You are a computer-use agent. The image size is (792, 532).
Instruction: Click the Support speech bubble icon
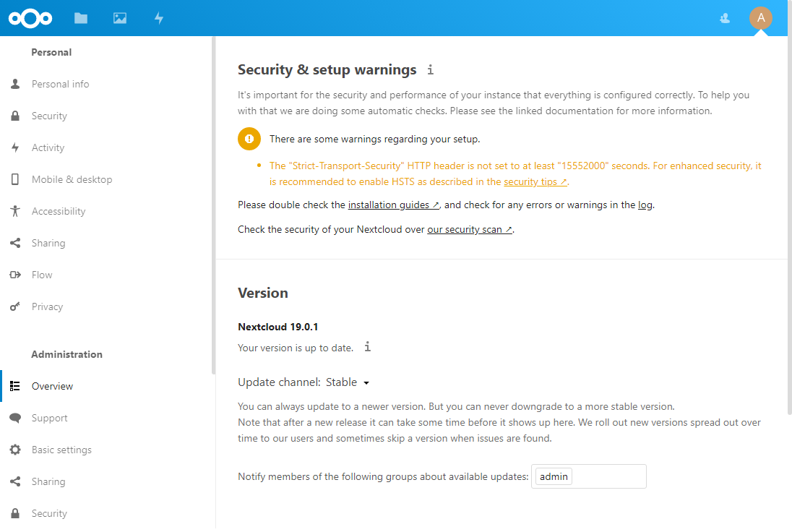(15, 418)
